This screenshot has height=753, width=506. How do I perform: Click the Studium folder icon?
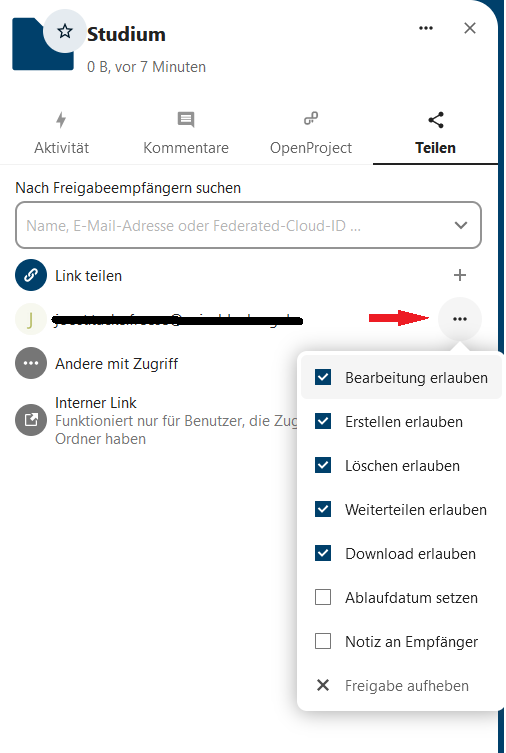pyautogui.click(x=42, y=45)
